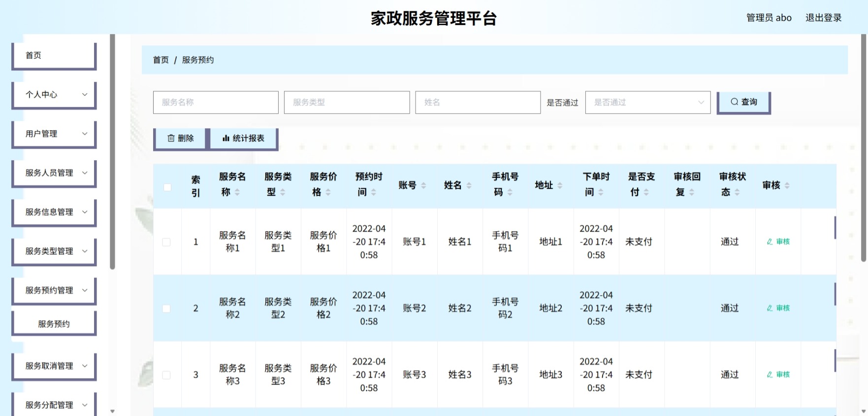This screenshot has width=868, height=416.
Task: Sort by 服务名称 column arrows
Action: [x=237, y=192]
